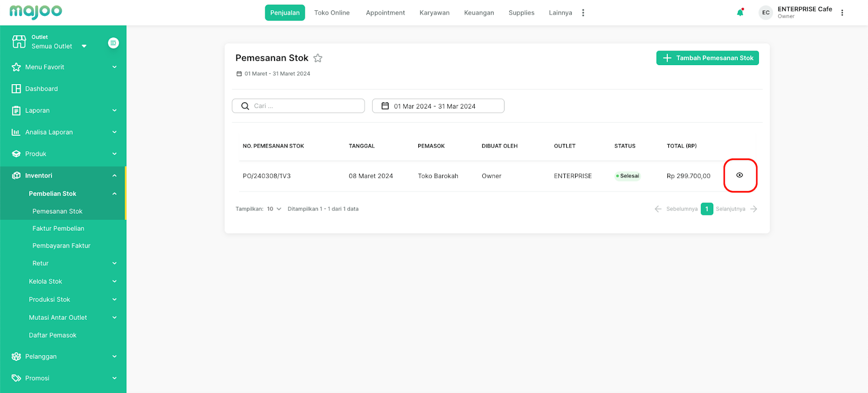This screenshot has width=868, height=393.
Task: Click Sebelumnya pagination link
Action: 682,209
